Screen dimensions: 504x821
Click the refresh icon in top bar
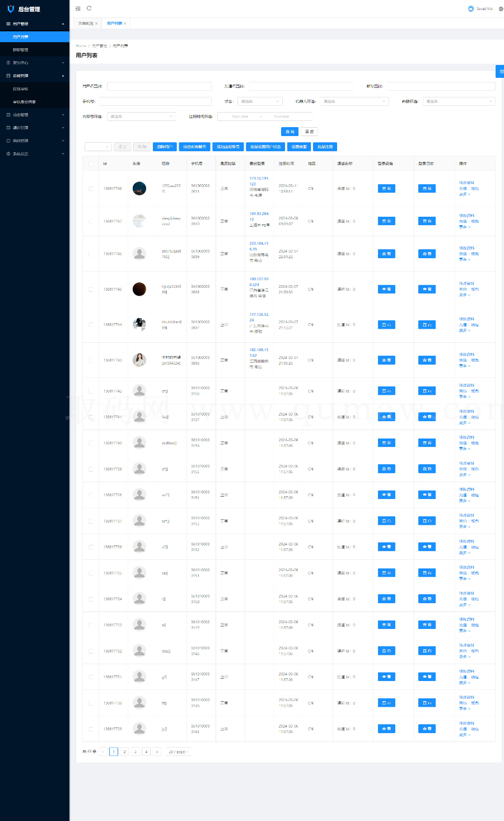89,8
